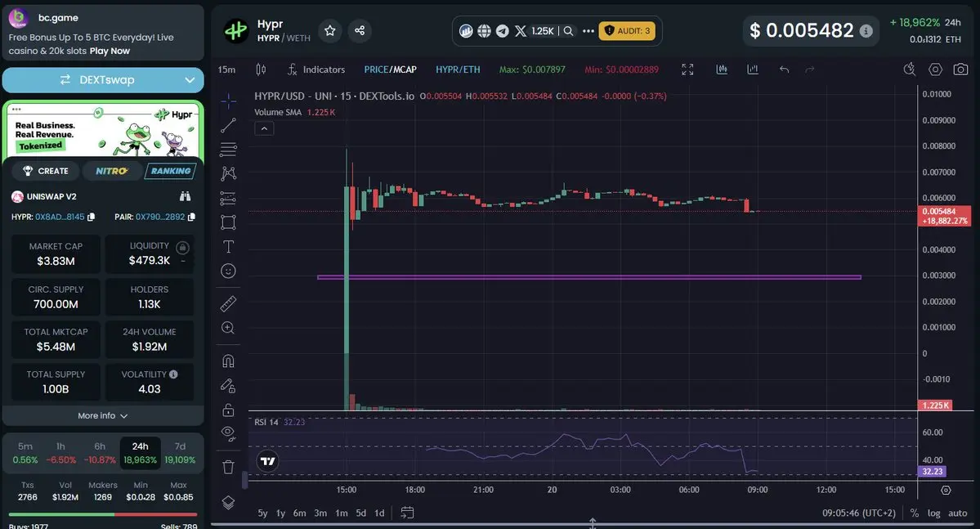Share the HYPR pair page
The height and width of the screenshot is (529, 980).
pyautogui.click(x=360, y=30)
